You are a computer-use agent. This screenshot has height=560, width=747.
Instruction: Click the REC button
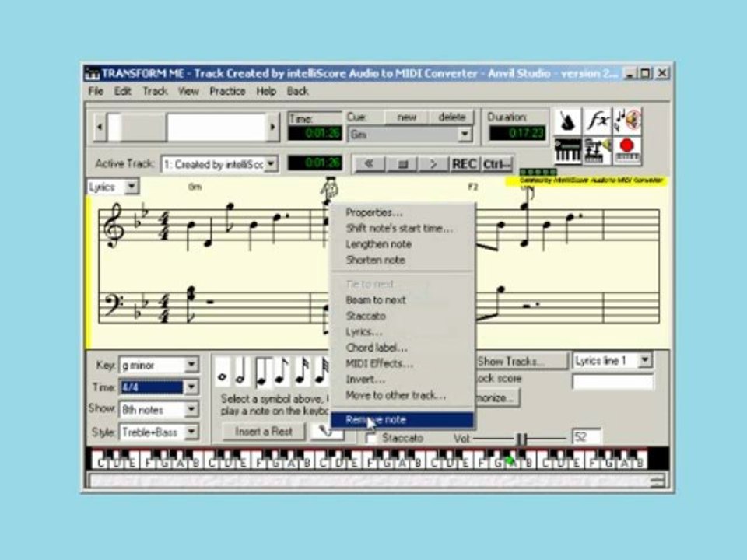coord(465,164)
